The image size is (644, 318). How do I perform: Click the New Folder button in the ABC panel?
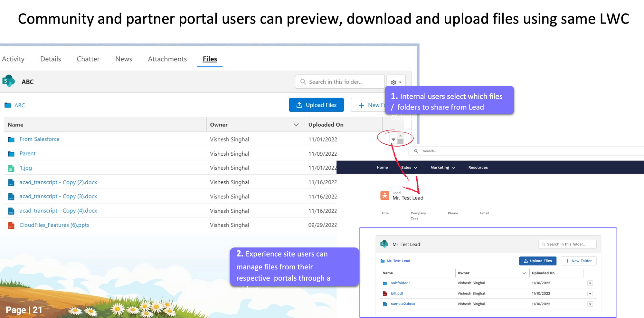click(x=368, y=105)
